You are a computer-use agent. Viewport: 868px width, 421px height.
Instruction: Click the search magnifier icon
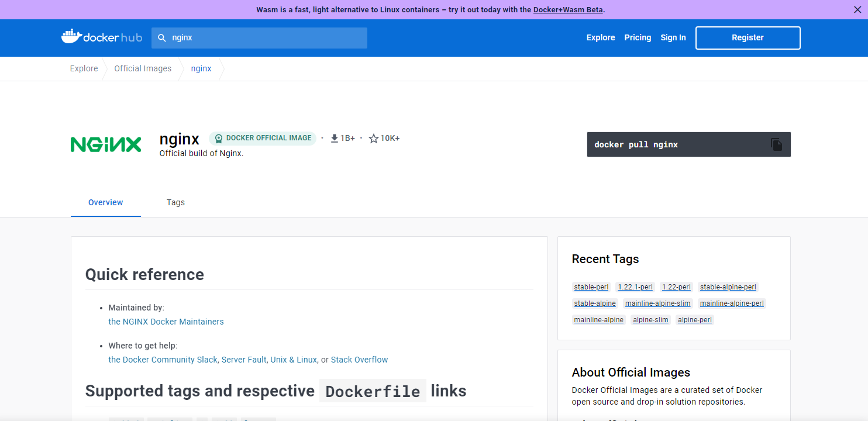pos(162,37)
